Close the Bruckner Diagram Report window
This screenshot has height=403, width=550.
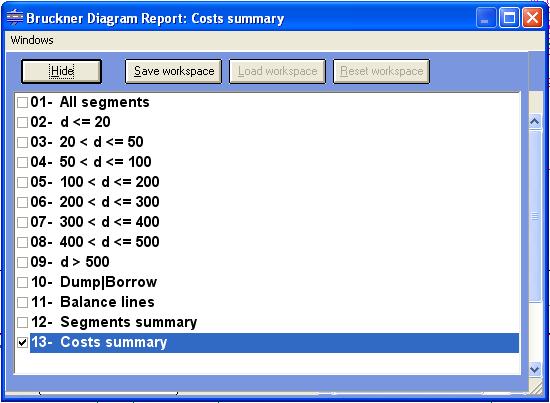point(532,18)
